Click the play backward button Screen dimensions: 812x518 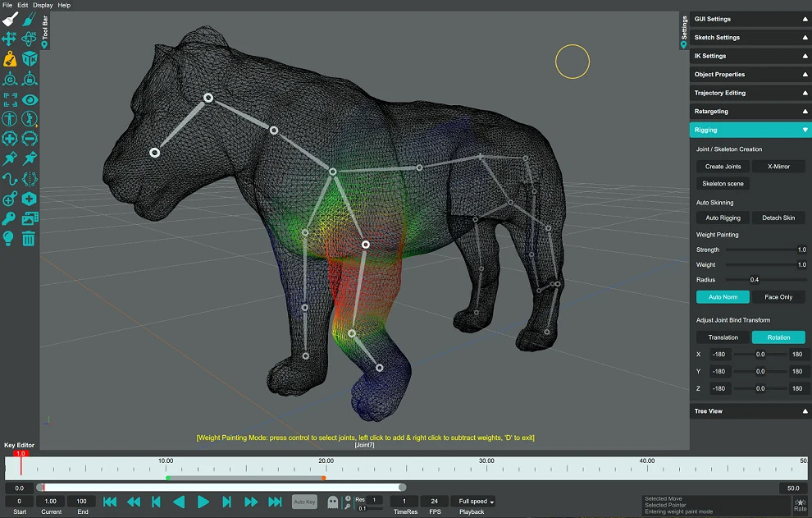(179, 502)
